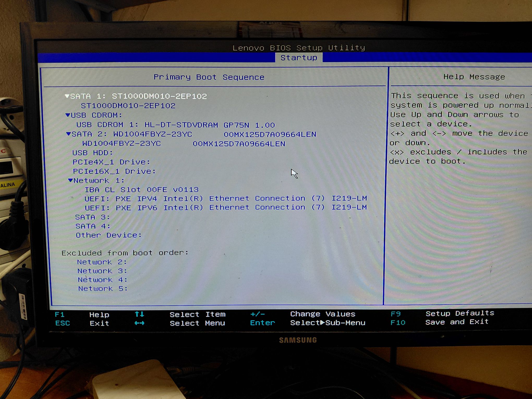The height and width of the screenshot is (399, 532).
Task: Select the SATA 3 boot entry
Action: [x=93, y=217]
